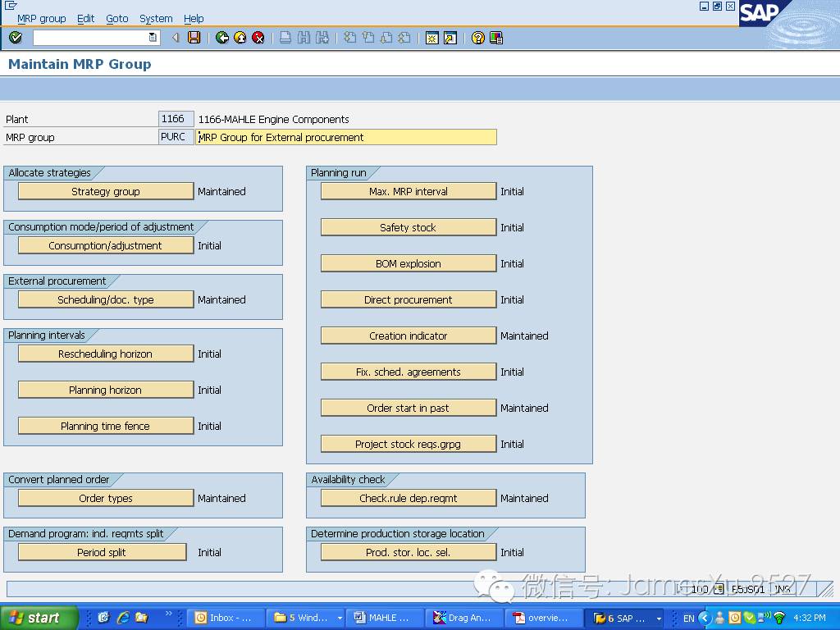Jump to the last page icon
Image resolution: width=840 pixels, height=630 pixels.
[x=404, y=38]
